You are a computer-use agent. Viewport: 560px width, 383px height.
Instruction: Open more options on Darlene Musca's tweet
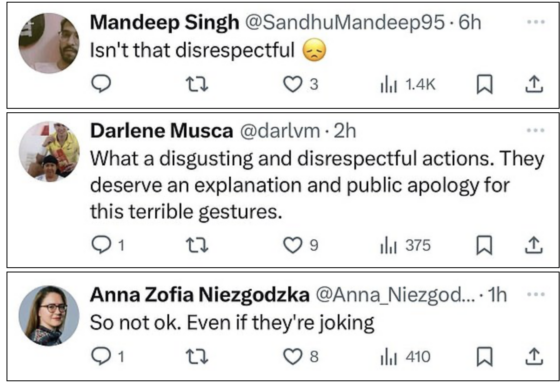[x=536, y=130]
